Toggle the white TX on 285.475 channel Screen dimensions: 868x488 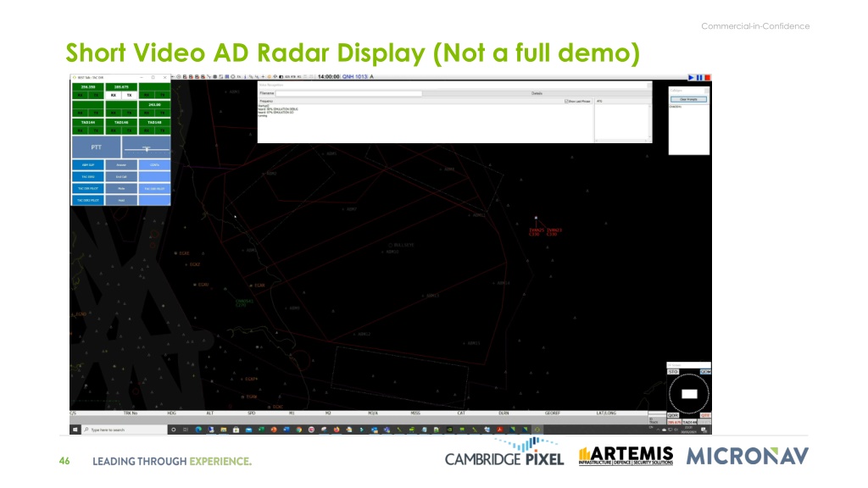click(x=130, y=95)
